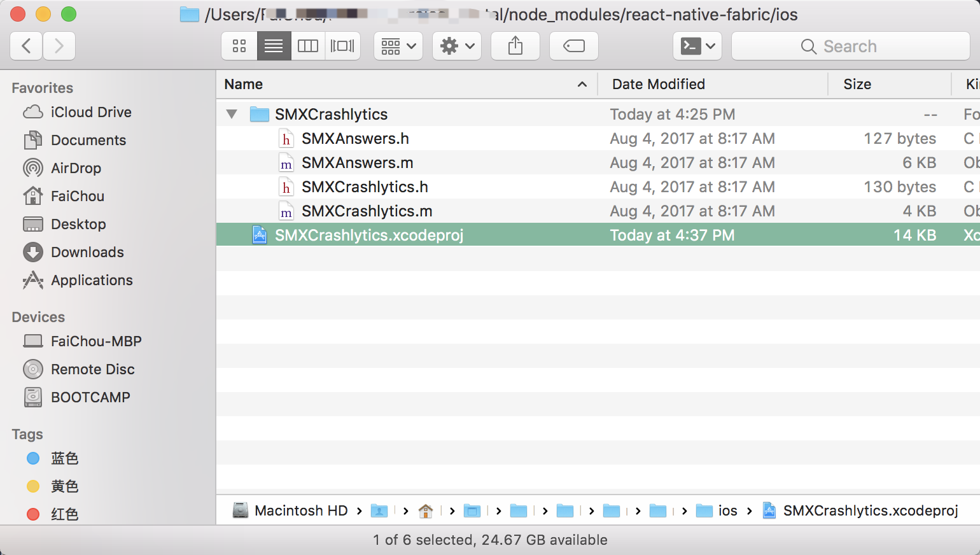Open SMXAnswers.h from the file list

355,138
